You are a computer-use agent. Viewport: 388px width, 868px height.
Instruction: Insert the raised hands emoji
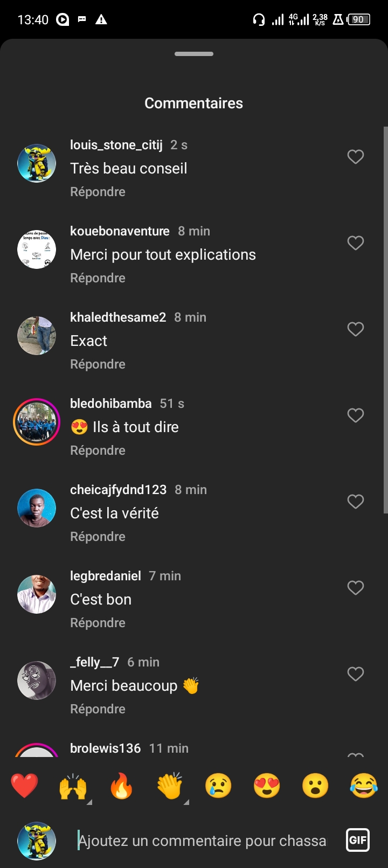[73, 787]
